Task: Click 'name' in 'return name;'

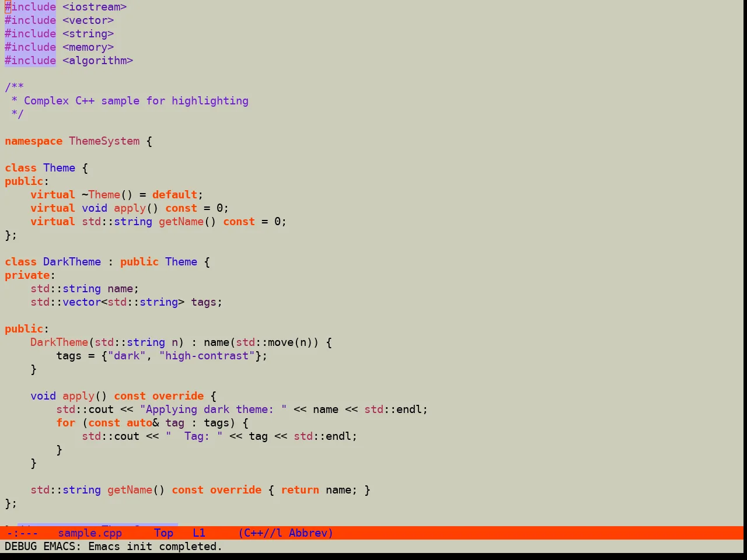Action: 338,490
